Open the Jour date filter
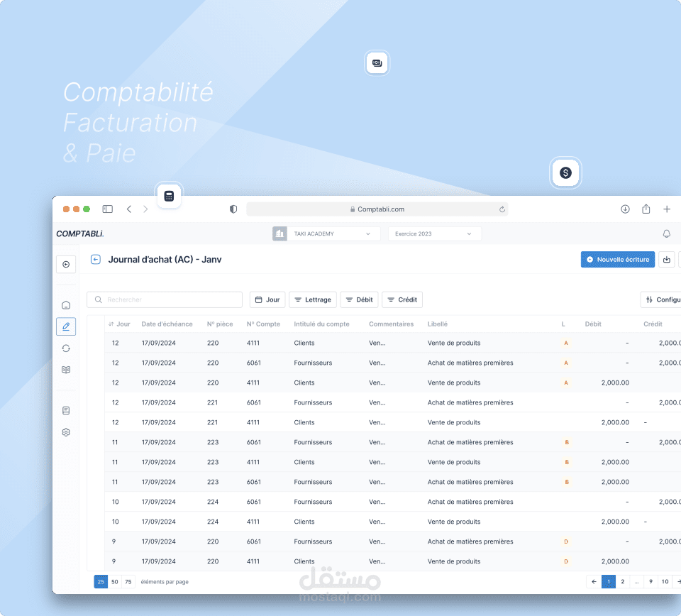This screenshot has width=681, height=616. pyautogui.click(x=267, y=299)
